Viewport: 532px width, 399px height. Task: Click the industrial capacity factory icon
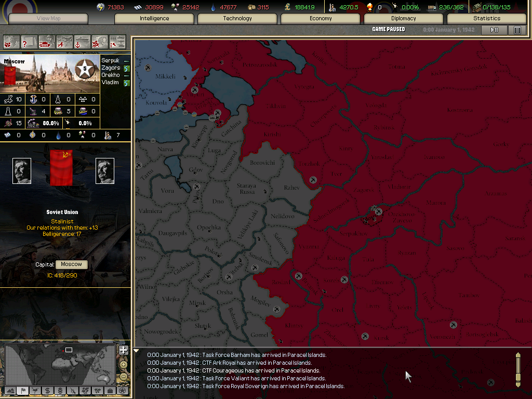point(477,7)
